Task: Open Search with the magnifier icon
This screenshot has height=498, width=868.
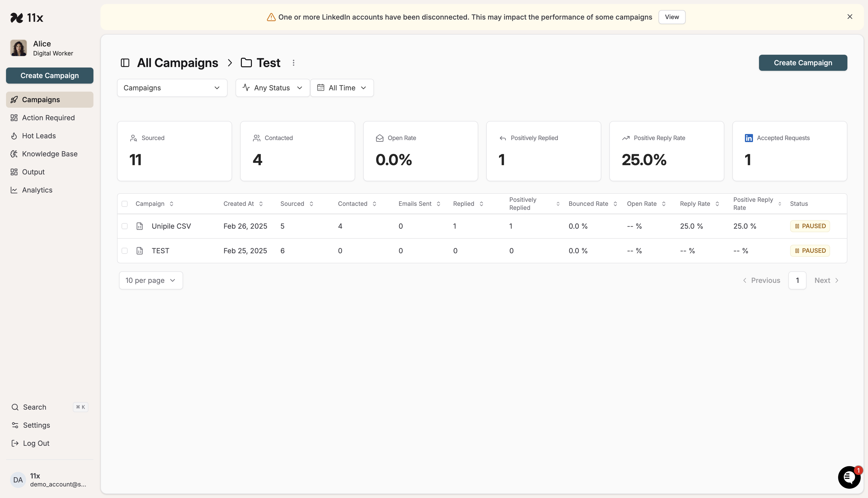Action: (x=15, y=407)
